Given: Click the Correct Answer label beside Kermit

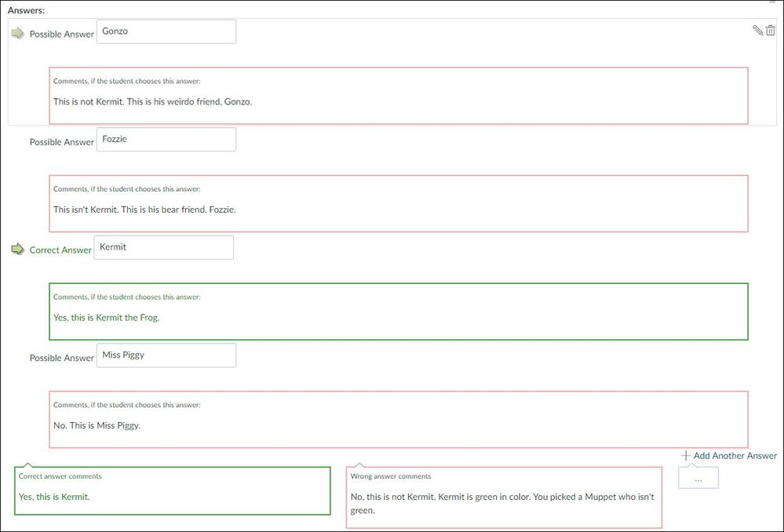Looking at the screenshot, I should [60, 250].
